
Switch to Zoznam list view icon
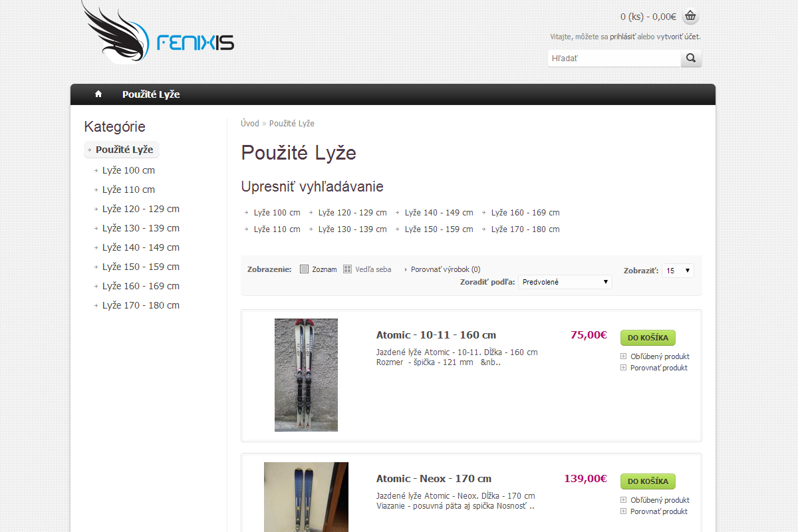tap(303, 269)
